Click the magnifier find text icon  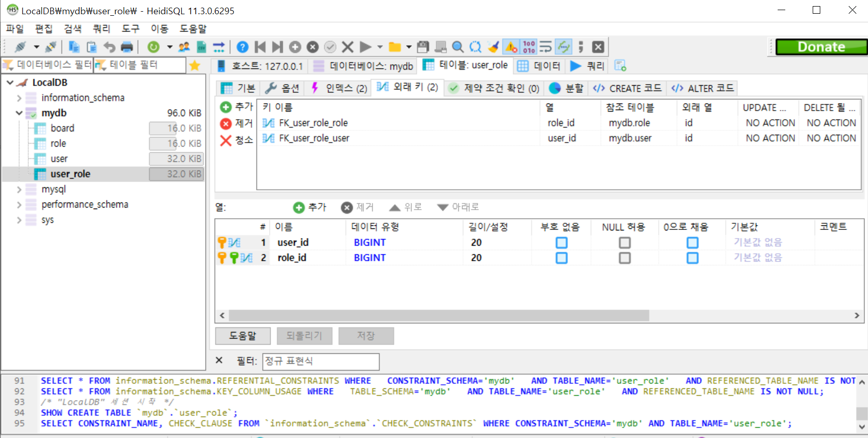tap(458, 47)
